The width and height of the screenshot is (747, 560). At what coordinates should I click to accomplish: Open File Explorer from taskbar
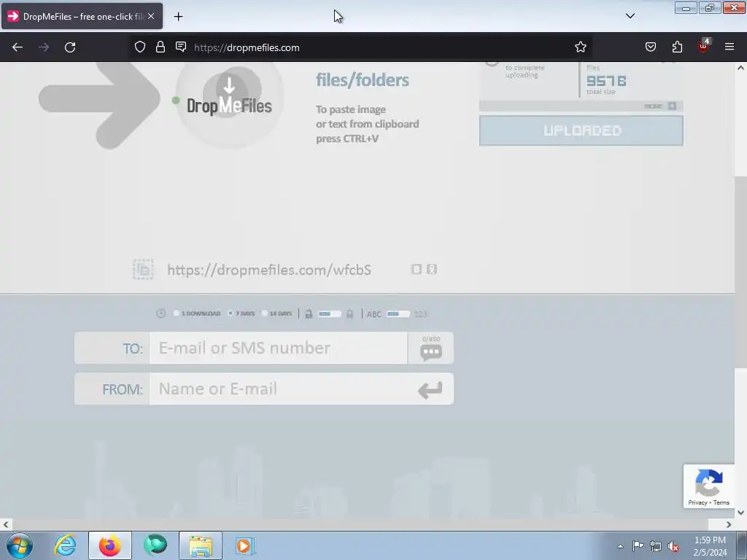[x=201, y=545]
